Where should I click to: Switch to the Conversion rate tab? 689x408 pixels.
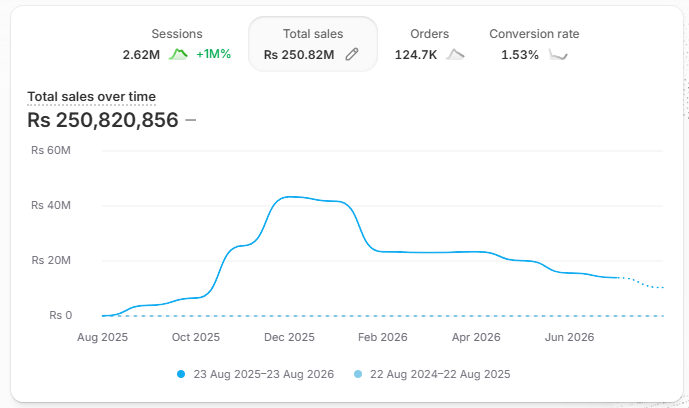coord(534,44)
